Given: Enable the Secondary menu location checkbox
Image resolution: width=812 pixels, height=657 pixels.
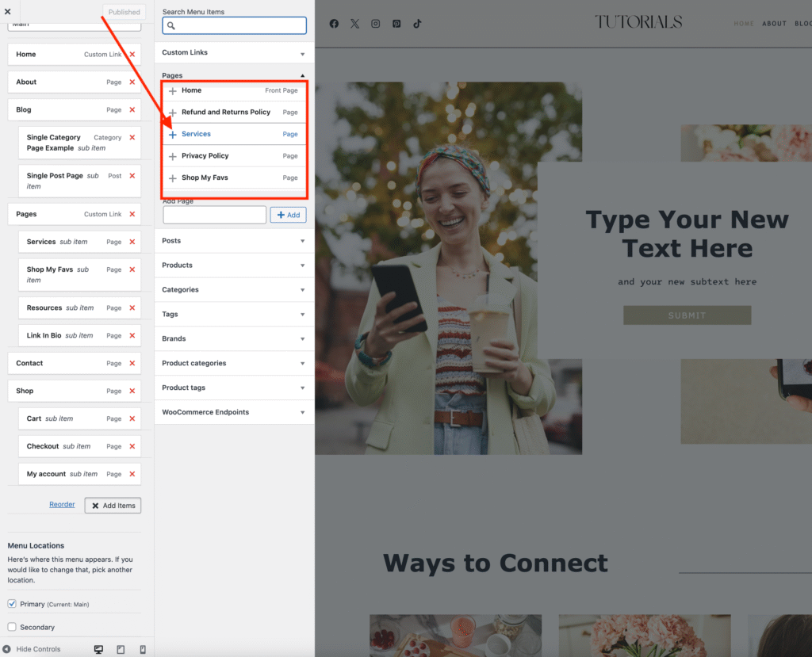Looking at the screenshot, I should click(12, 627).
